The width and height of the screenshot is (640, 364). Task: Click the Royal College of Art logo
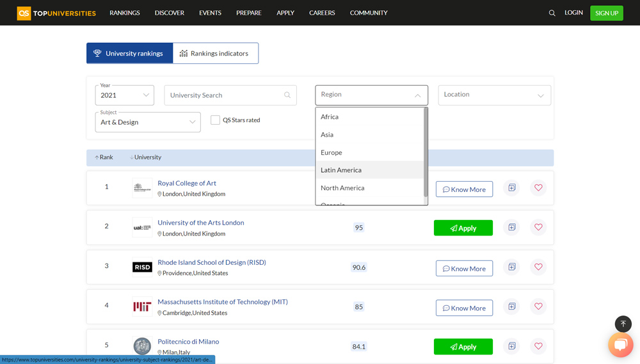coord(142,187)
